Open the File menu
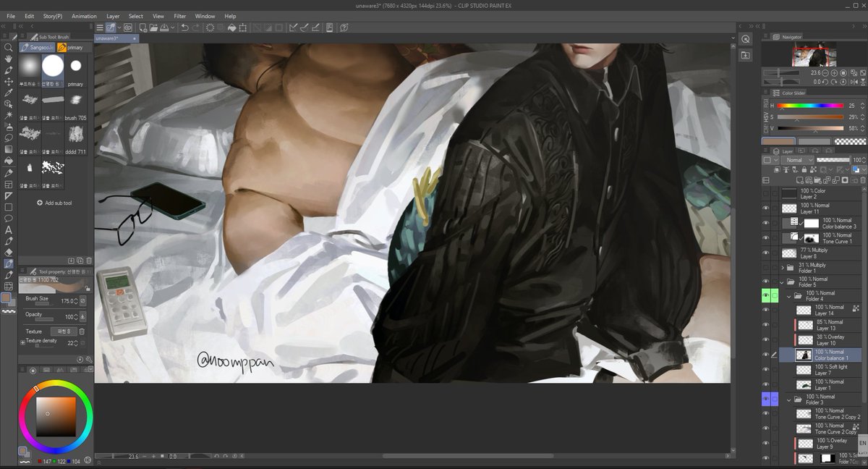The height and width of the screenshot is (469, 868). coord(10,16)
